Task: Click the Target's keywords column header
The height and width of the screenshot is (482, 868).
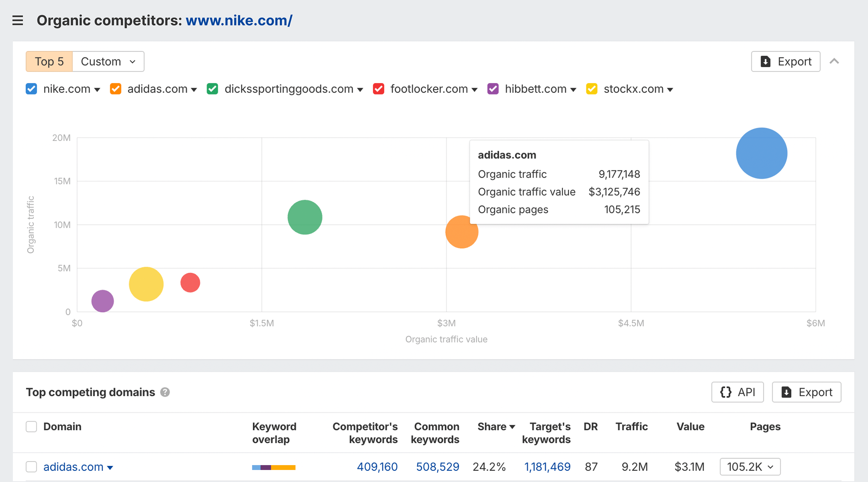Action: (x=547, y=433)
